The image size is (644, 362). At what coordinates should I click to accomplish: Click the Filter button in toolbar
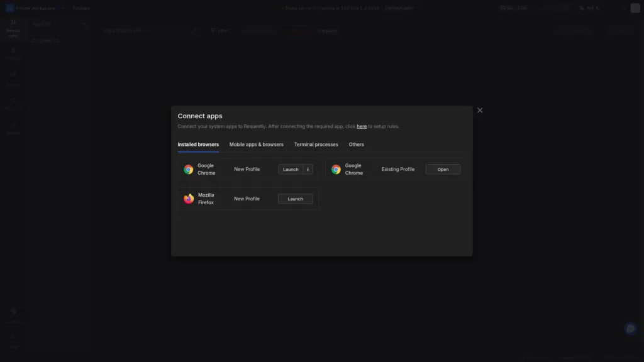pyautogui.click(x=221, y=31)
